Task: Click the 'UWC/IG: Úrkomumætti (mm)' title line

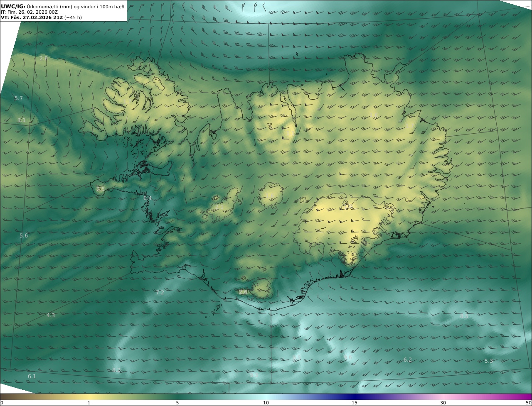Action: coord(62,6)
